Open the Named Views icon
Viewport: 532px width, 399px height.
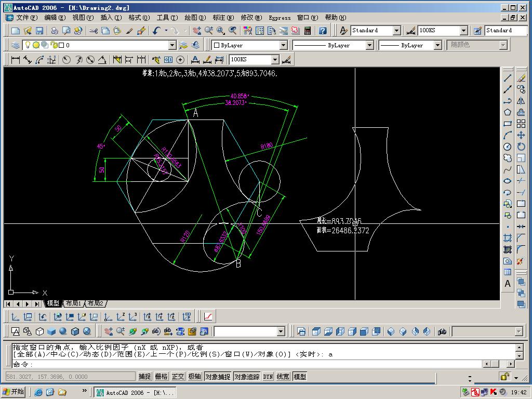(301, 331)
